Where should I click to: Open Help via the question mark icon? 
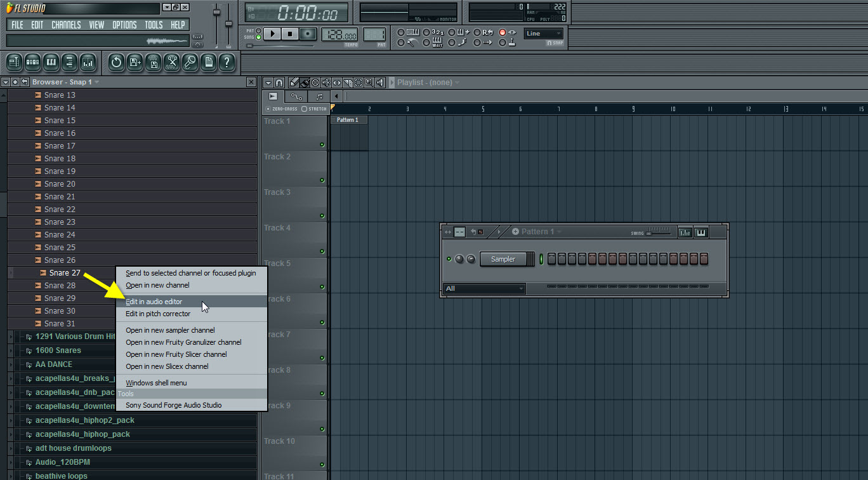[x=227, y=62]
